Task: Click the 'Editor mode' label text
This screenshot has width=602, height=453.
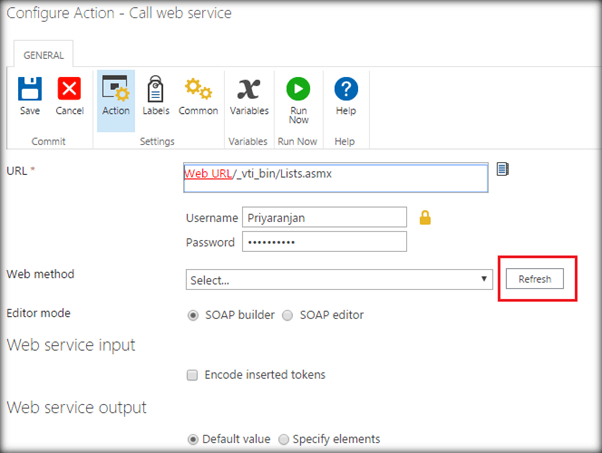Action: click(x=38, y=313)
